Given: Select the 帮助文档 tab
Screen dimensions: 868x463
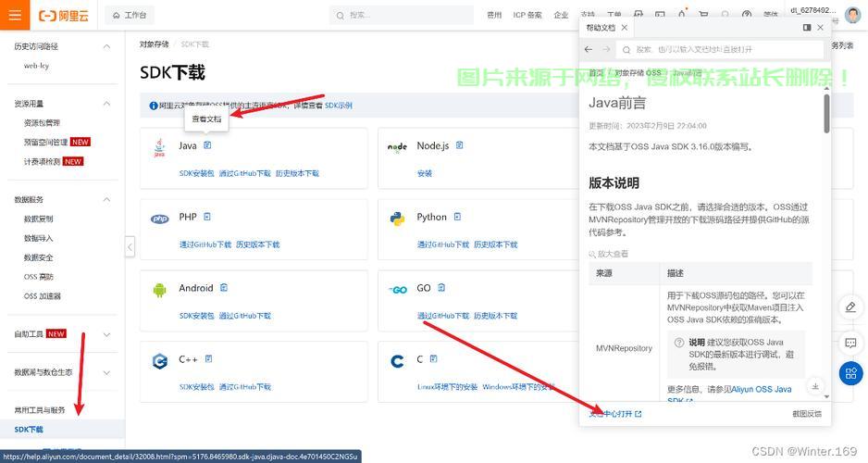Looking at the screenshot, I should pos(601,27).
